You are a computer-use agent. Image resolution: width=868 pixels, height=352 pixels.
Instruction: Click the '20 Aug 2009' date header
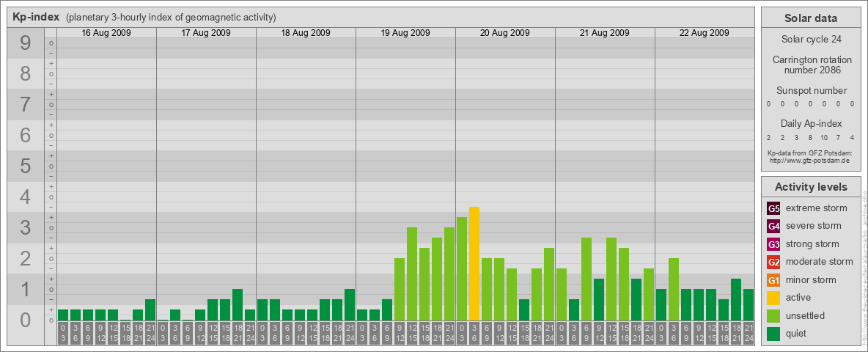(x=505, y=33)
